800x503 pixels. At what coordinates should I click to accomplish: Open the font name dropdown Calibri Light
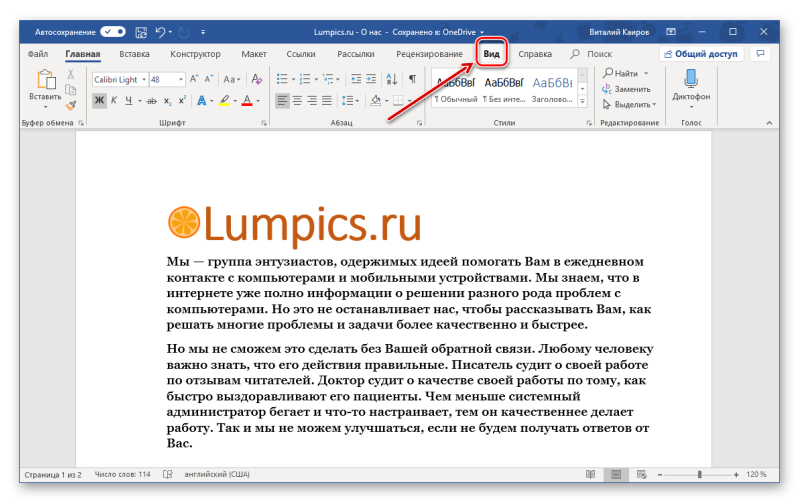(x=144, y=80)
